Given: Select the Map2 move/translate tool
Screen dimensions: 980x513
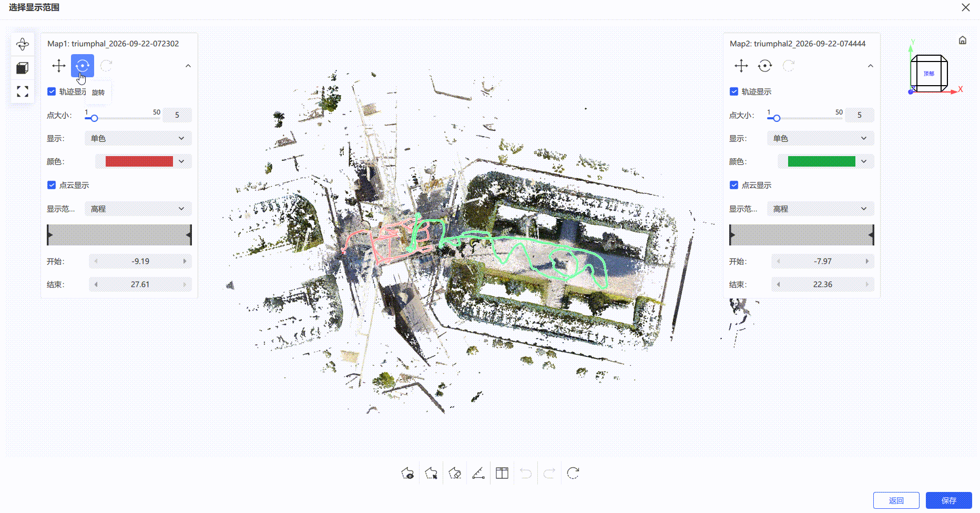Looking at the screenshot, I should [741, 66].
